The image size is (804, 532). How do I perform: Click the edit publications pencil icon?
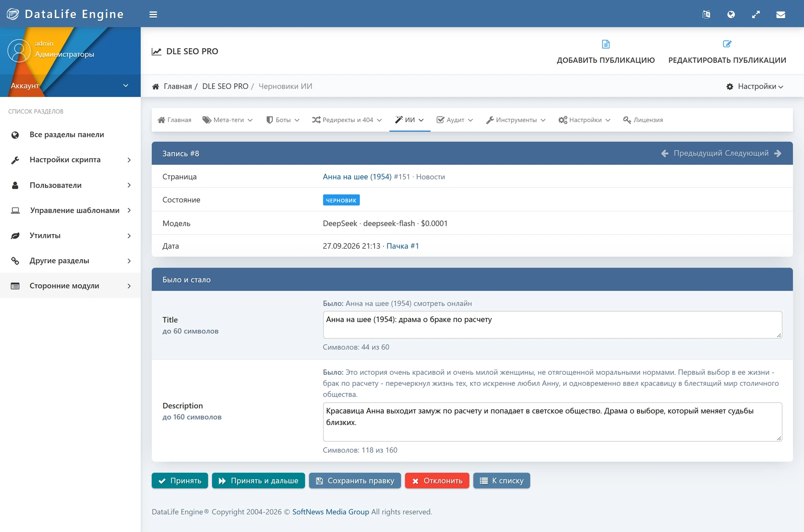pos(727,44)
